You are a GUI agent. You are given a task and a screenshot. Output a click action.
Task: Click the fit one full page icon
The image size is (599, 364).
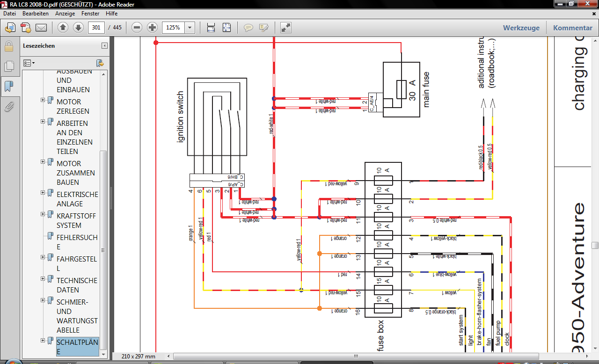226,28
